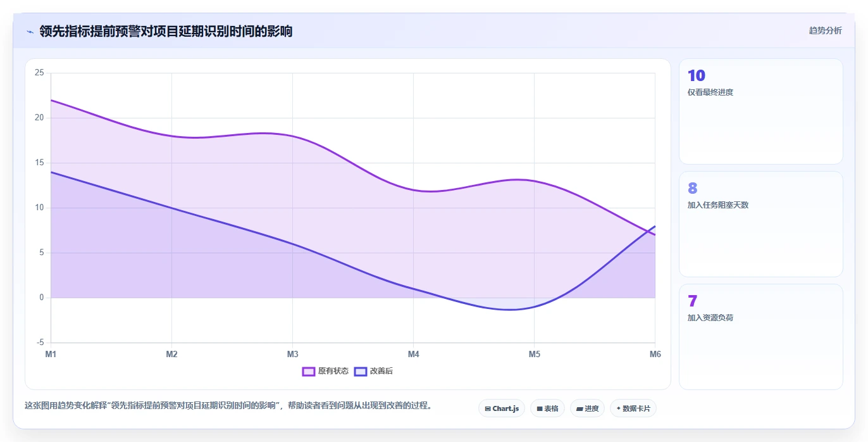Click the M3 x-axis label
The image size is (868, 442).
pos(292,354)
